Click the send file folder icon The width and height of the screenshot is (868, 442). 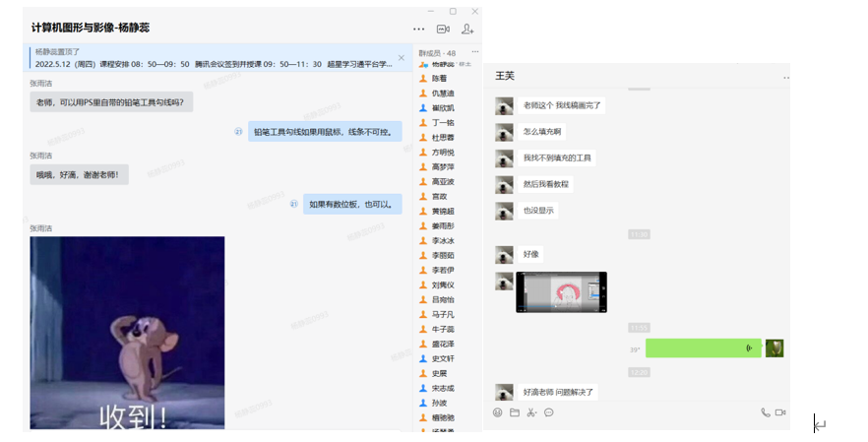pyautogui.click(x=515, y=412)
